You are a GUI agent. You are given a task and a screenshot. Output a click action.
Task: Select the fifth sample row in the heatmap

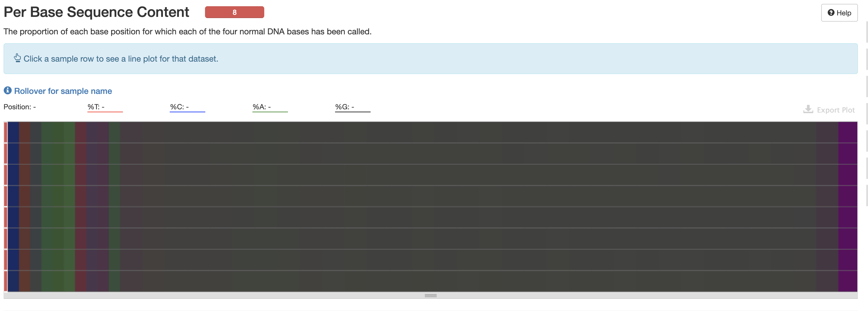[x=431, y=217]
